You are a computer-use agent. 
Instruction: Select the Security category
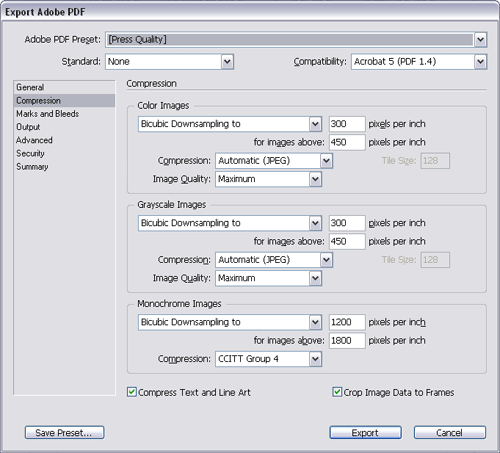(x=64, y=153)
